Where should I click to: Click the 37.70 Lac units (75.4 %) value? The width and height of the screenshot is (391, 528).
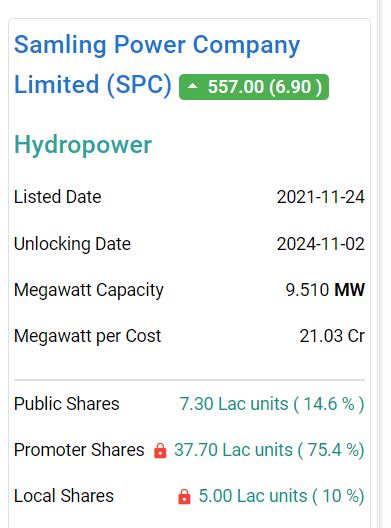269,450
